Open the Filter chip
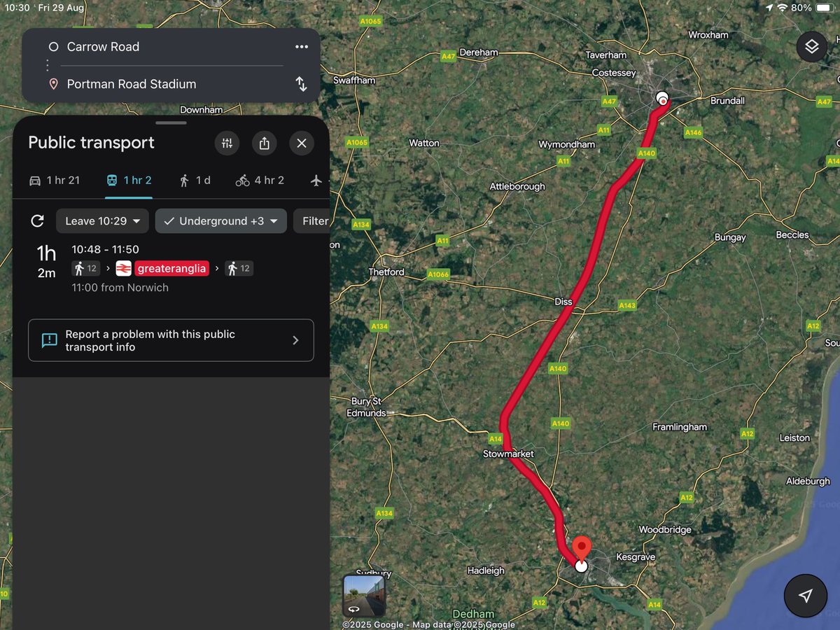This screenshot has height=630, width=840. (311, 221)
